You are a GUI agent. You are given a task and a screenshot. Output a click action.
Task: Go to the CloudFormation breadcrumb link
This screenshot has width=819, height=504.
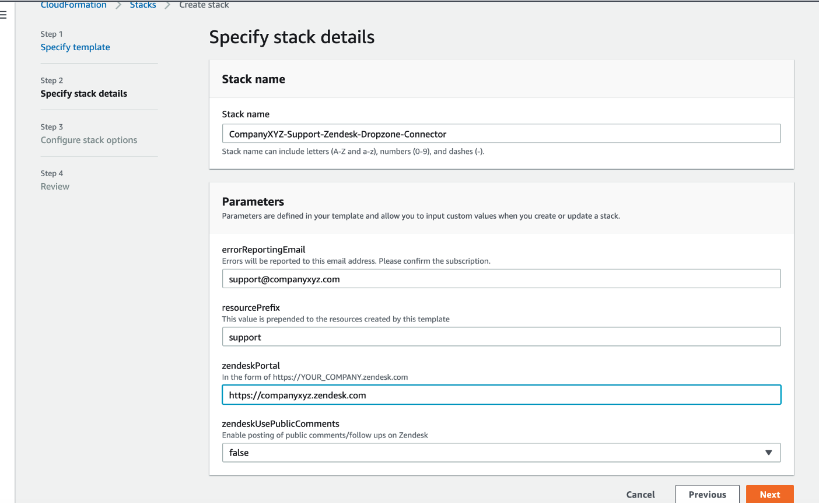coord(73,5)
